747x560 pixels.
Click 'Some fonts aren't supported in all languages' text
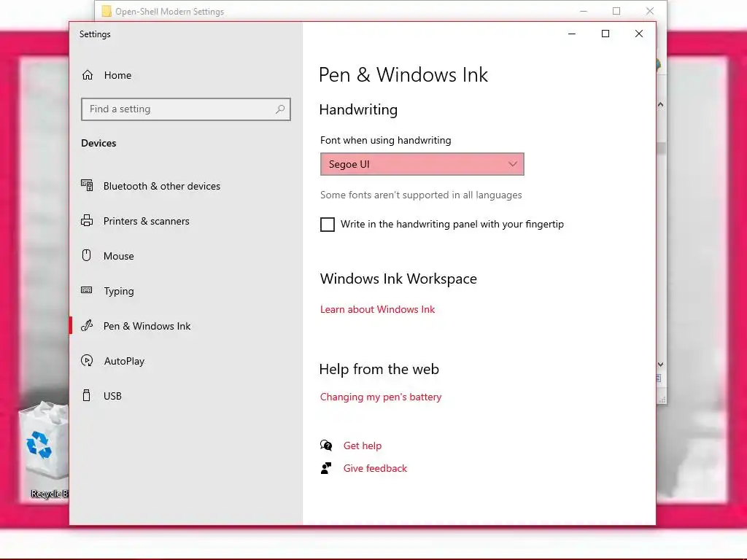[x=421, y=195]
